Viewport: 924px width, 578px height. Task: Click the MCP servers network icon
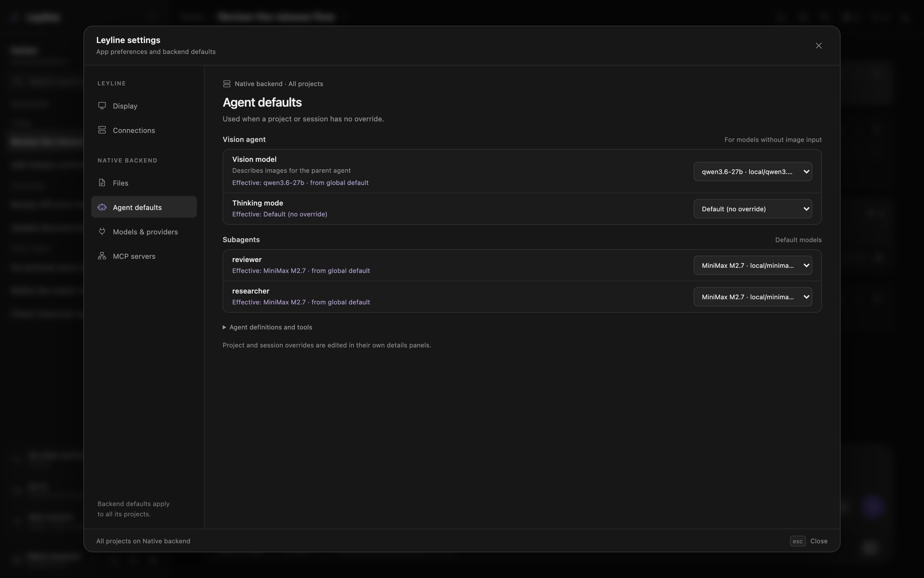point(102,256)
